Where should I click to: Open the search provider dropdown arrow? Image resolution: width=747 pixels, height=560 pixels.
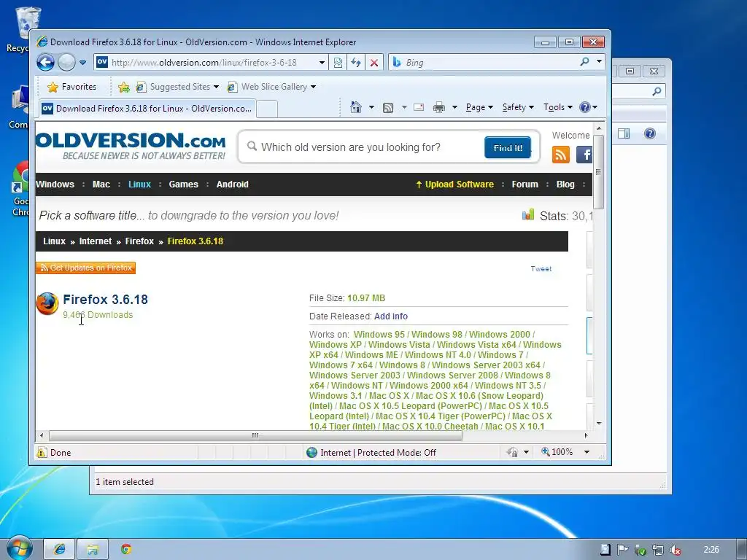pos(600,61)
